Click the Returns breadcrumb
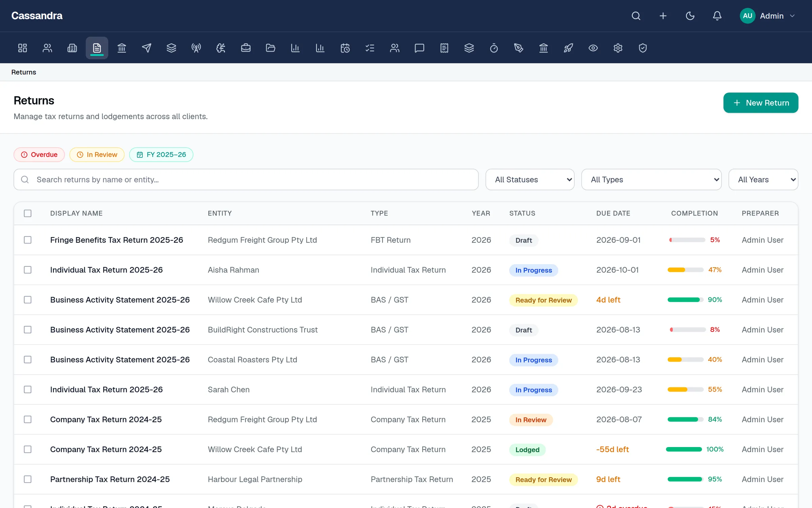The height and width of the screenshot is (508, 812). 24,72
